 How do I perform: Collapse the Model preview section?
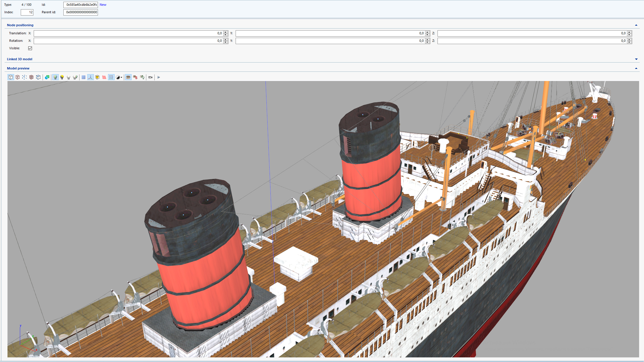click(x=636, y=68)
